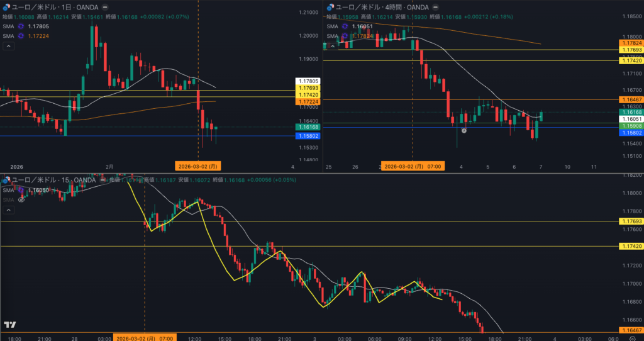Viewport: 644px width, 341px height.
Task: Select the 4-hour chart's EUR/USD symbol title
Action: point(381,7)
